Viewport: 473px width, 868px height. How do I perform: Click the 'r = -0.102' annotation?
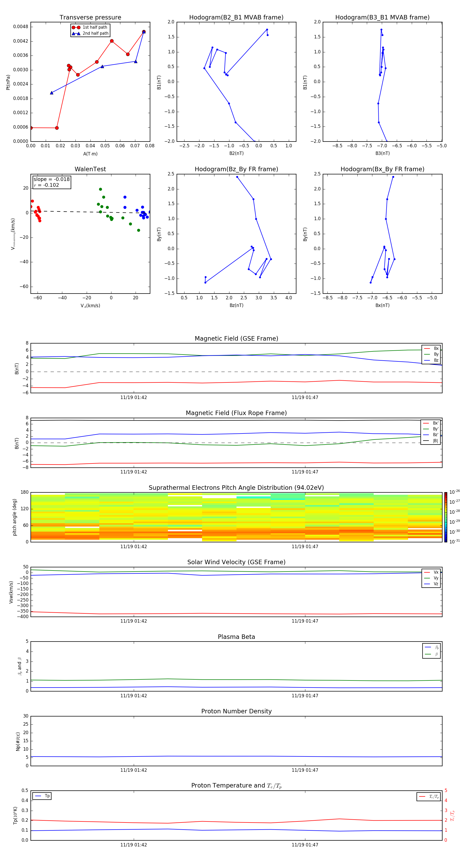click(47, 185)
